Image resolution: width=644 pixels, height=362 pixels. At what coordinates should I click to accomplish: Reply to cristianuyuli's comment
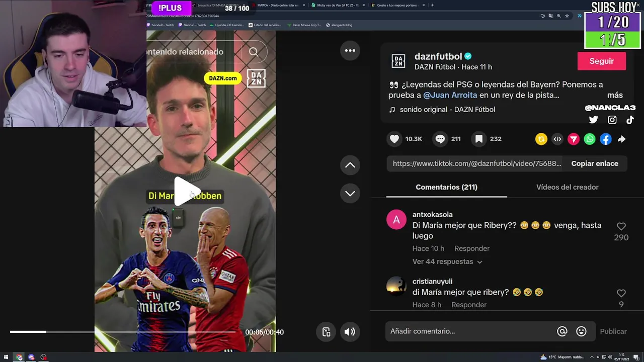pyautogui.click(x=469, y=305)
